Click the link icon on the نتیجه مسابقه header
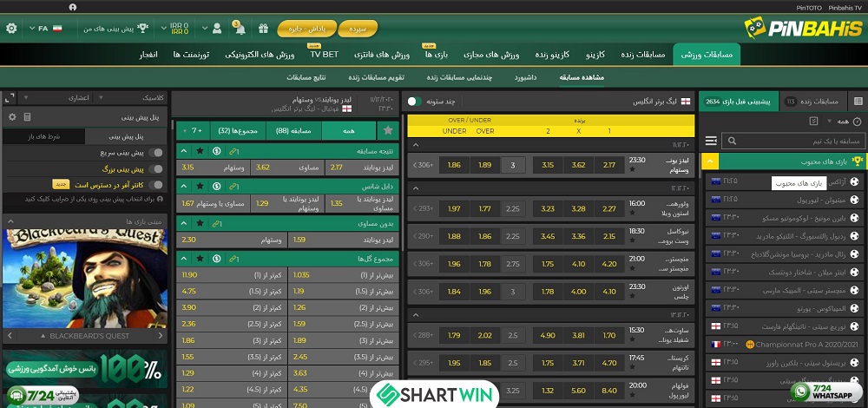Viewport: 868px width, 408px height. (233, 151)
